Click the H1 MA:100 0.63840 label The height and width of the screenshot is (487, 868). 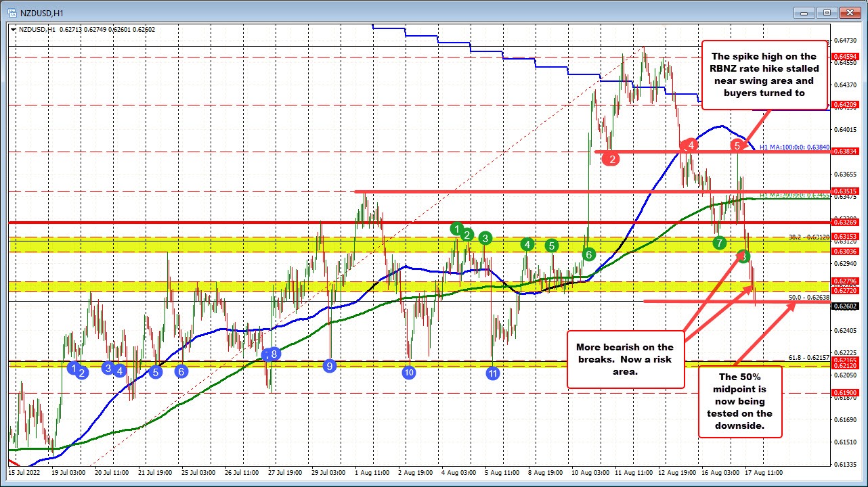(794, 147)
